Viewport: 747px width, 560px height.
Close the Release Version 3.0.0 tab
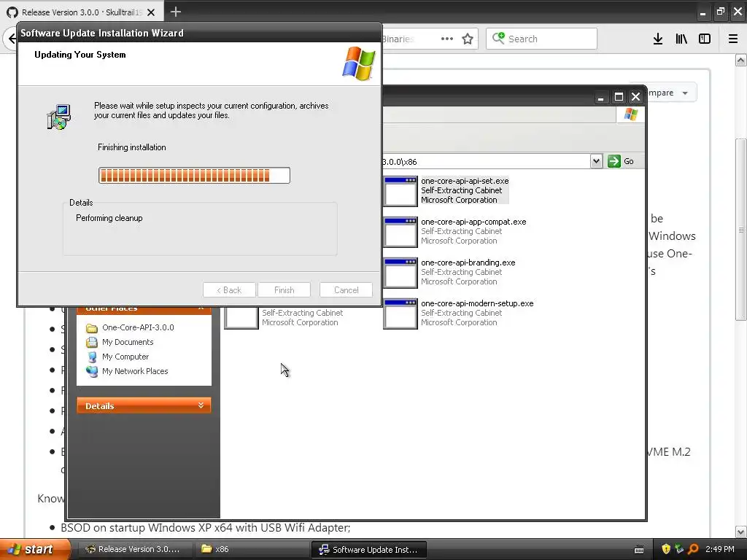click(x=151, y=12)
